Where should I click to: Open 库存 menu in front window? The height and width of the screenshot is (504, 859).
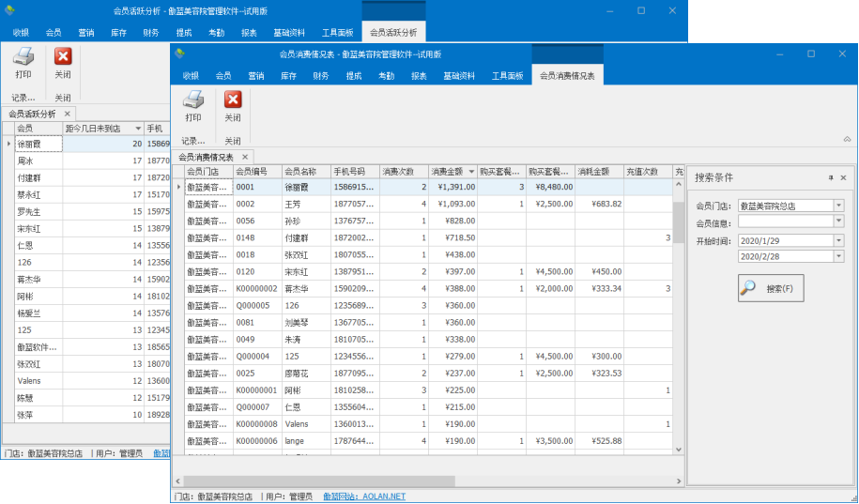click(x=288, y=76)
